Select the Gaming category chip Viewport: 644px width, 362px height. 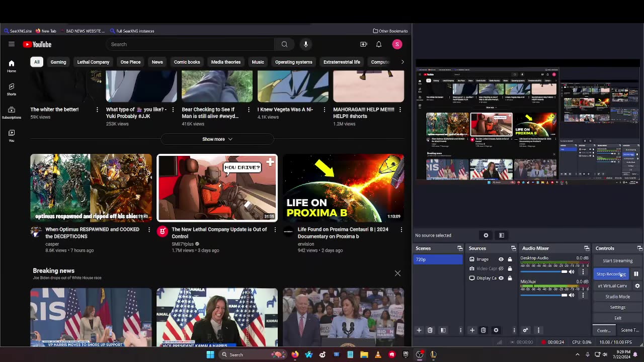pos(58,62)
